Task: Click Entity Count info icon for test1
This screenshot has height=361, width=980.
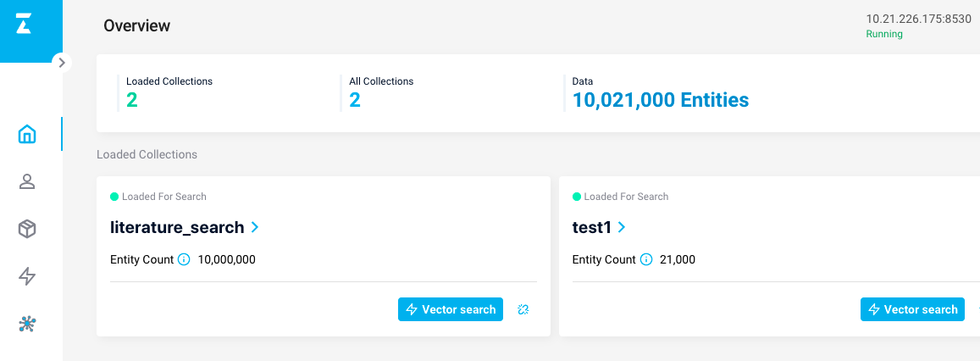Action: 646,259
